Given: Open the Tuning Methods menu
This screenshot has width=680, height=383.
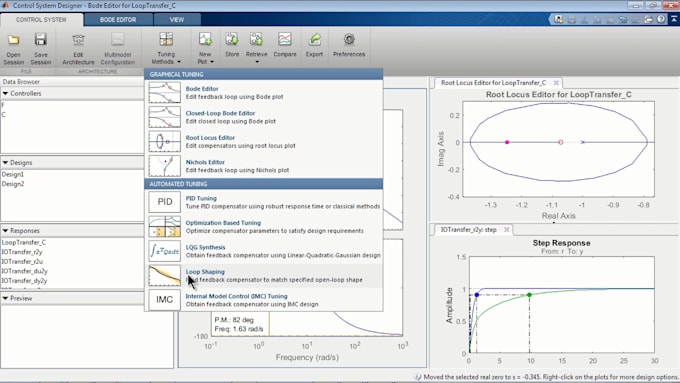Looking at the screenshot, I should point(166,49).
